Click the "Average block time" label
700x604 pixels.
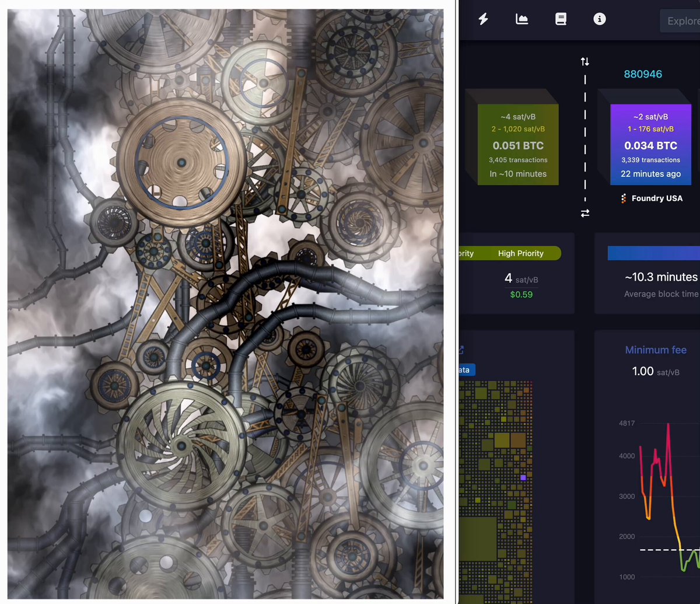[x=661, y=294]
